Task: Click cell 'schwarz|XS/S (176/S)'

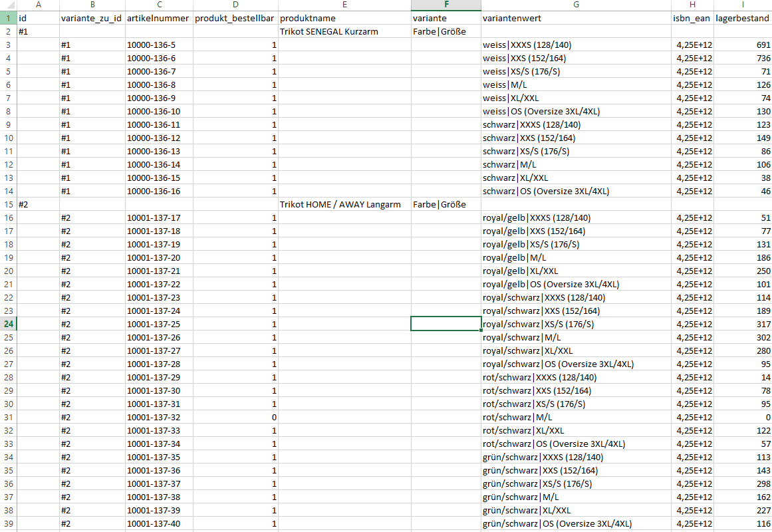Action: 576,151
